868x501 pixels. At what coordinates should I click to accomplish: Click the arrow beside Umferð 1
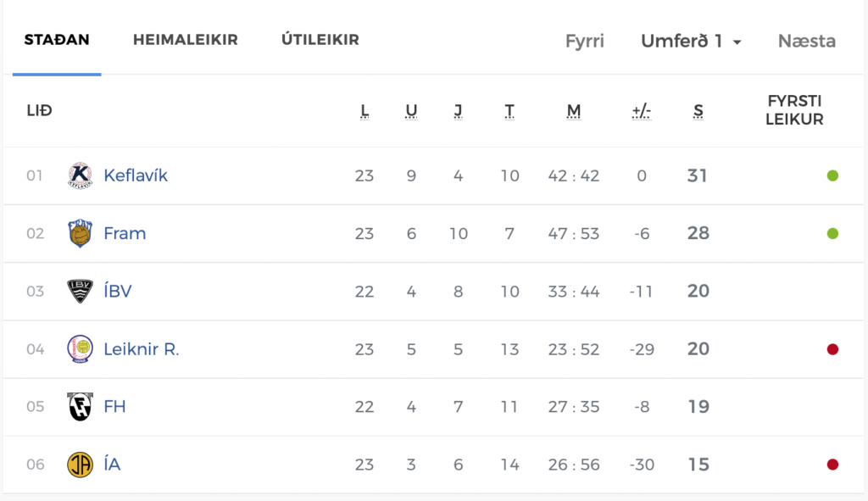(x=737, y=42)
